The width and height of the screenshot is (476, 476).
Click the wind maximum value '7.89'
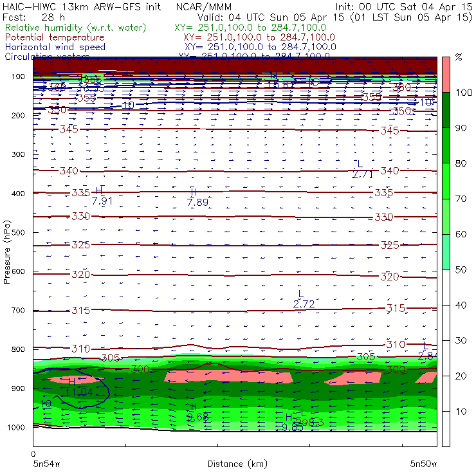coord(197,202)
